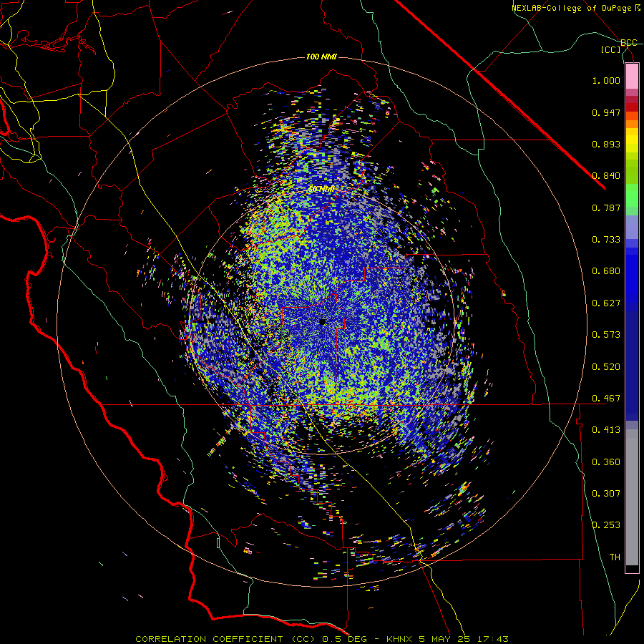This screenshot has width=644, height=644.
Task: Click the 50 NMI range ring label
Action: coord(321,189)
